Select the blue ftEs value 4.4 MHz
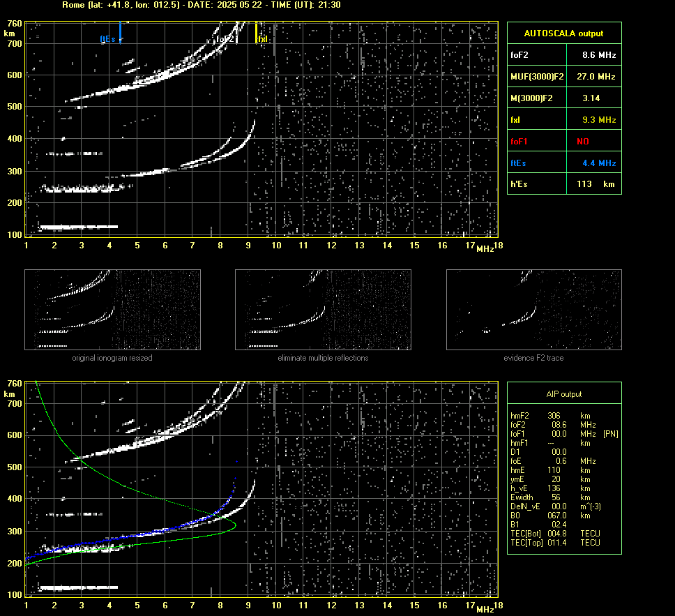This screenshot has height=616, width=675. (x=599, y=163)
